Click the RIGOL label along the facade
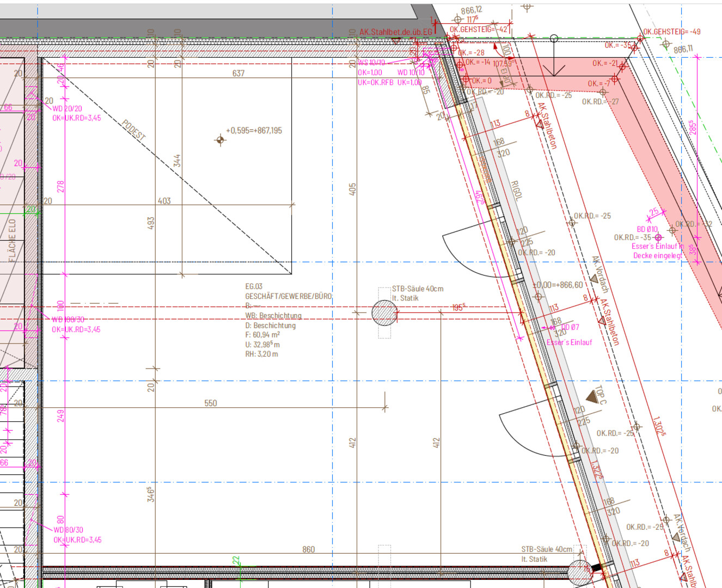This screenshot has width=722, height=588. (x=516, y=191)
